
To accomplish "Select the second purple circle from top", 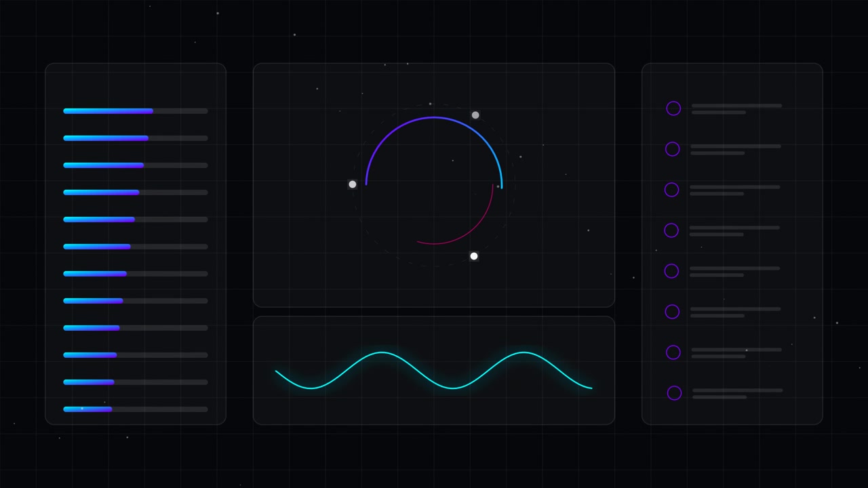I will pos(673,149).
